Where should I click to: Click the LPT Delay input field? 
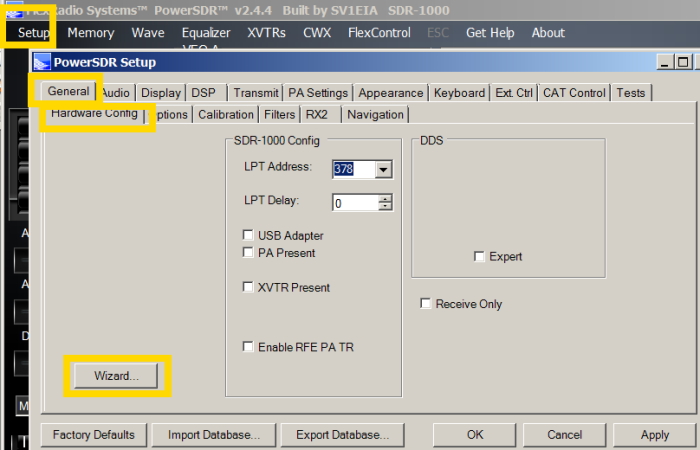(x=355, y=203)
